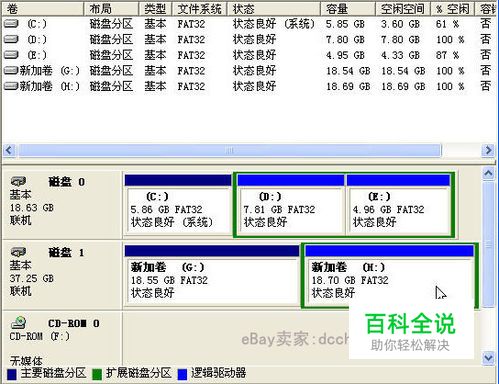Viewport: 499px width, 384px height.
Task: Click the 磁盘 0 disk icon
Action: [x=18, y=181]
